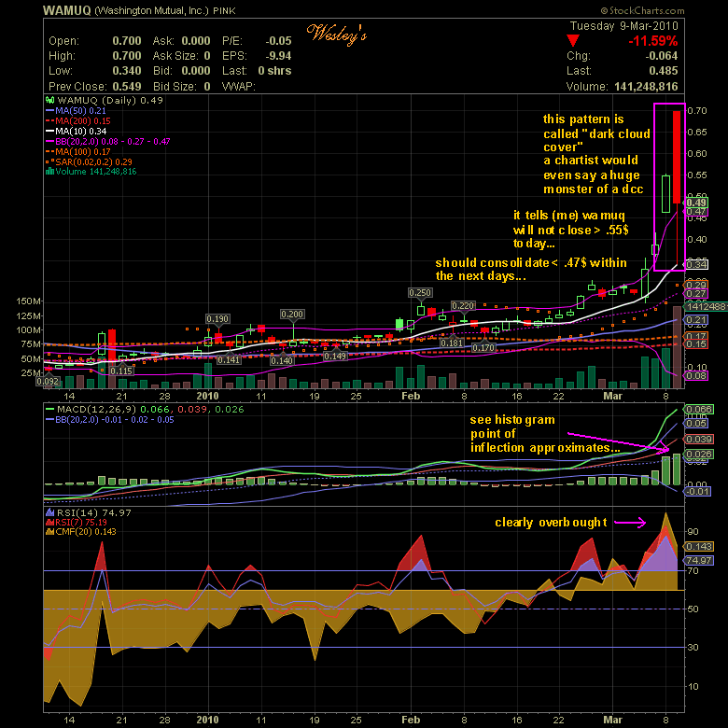The height and width of the screenshot is (728, 728).
Task: Click the Last 0 shrs entry
Action: click(257, 71)
